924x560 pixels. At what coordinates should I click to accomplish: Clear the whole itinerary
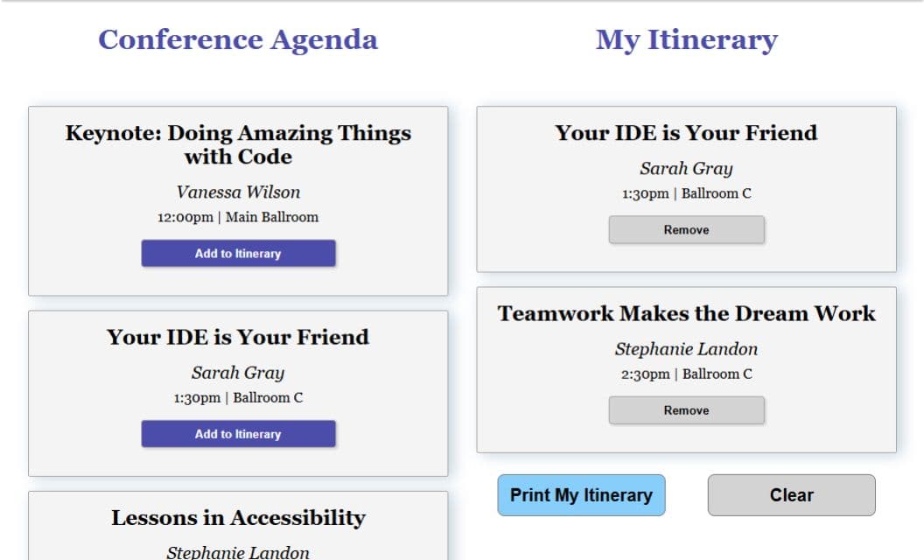coord(791,495)
